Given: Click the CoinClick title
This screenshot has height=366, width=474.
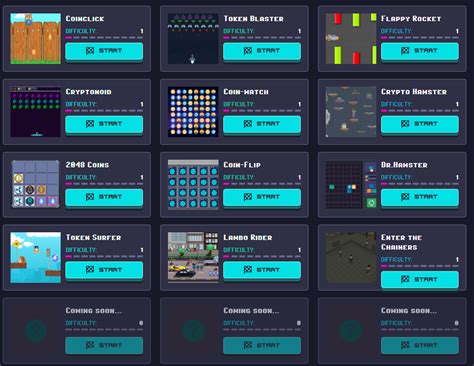Looking at the screenshot, I should coord(85,19).
